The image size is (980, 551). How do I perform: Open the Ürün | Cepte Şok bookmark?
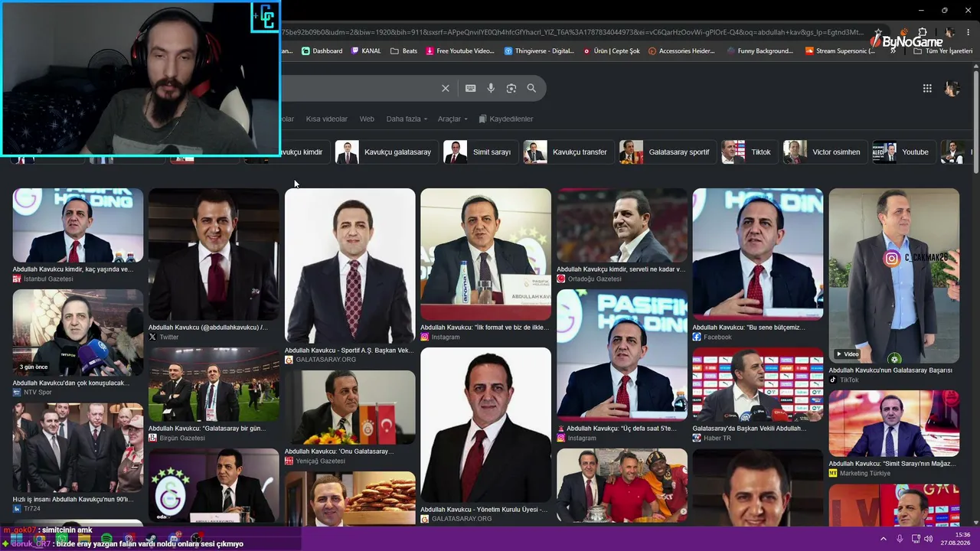click(611, 51)
